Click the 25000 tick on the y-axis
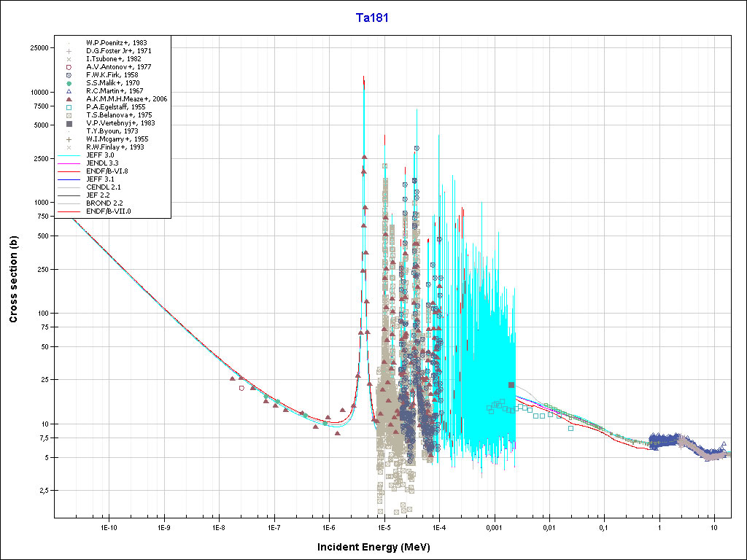 pyautogui.click(x=37, y=48)
